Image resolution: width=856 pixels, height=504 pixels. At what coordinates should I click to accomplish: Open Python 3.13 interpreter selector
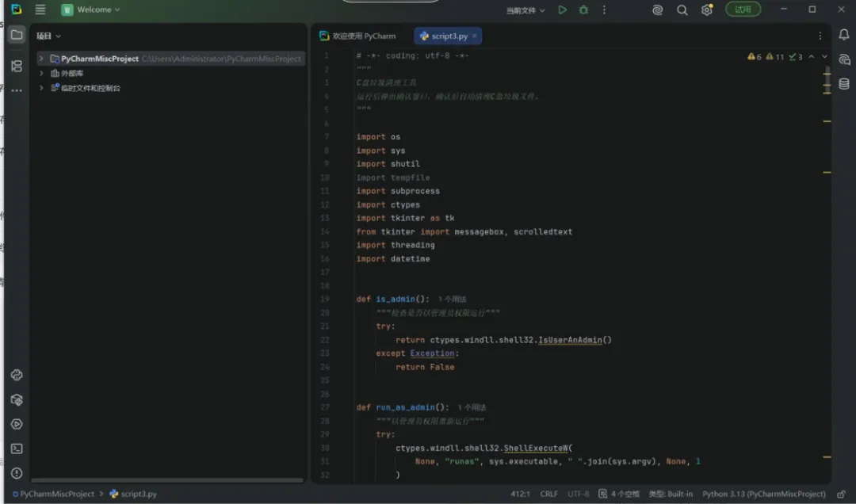point(764,494)
